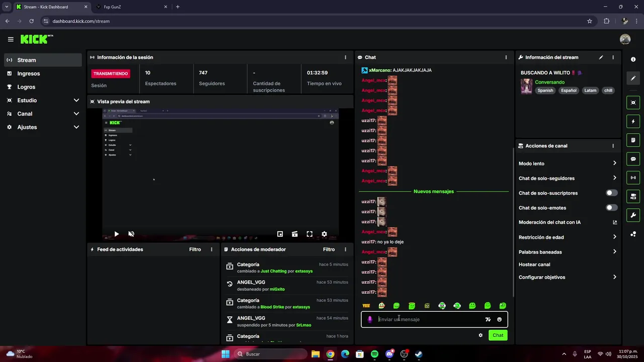Open Información del stream three-dot menu
This screenshot has width=644, height=362.
(x=613, y=57)
